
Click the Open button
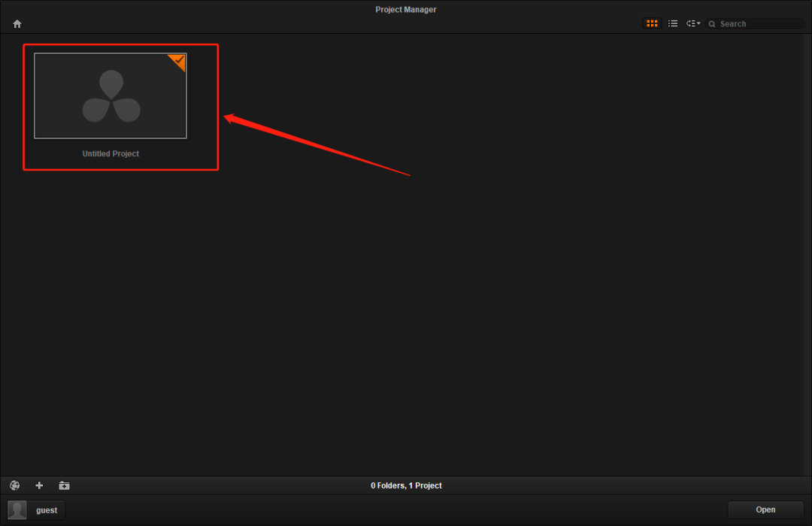pos(765,510)
